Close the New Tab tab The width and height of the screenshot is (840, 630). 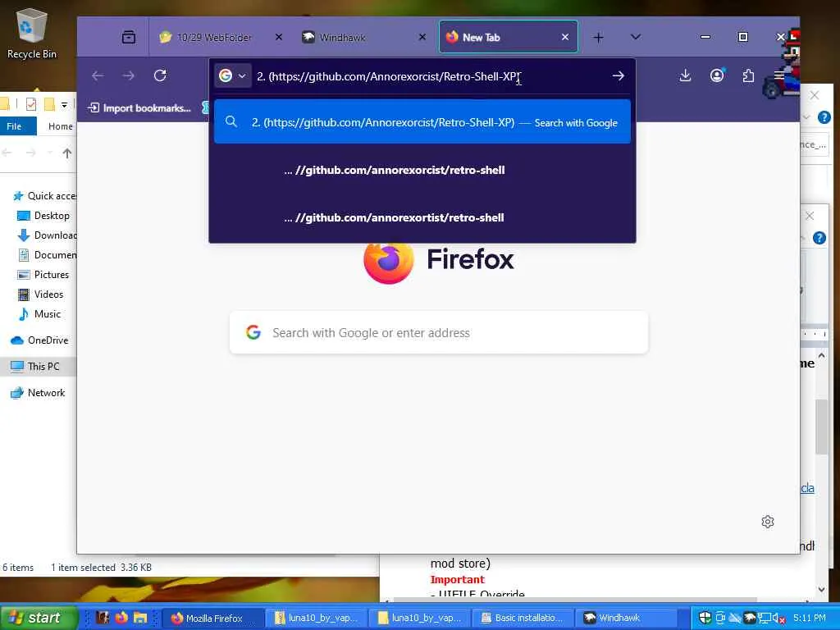(565, 37)
